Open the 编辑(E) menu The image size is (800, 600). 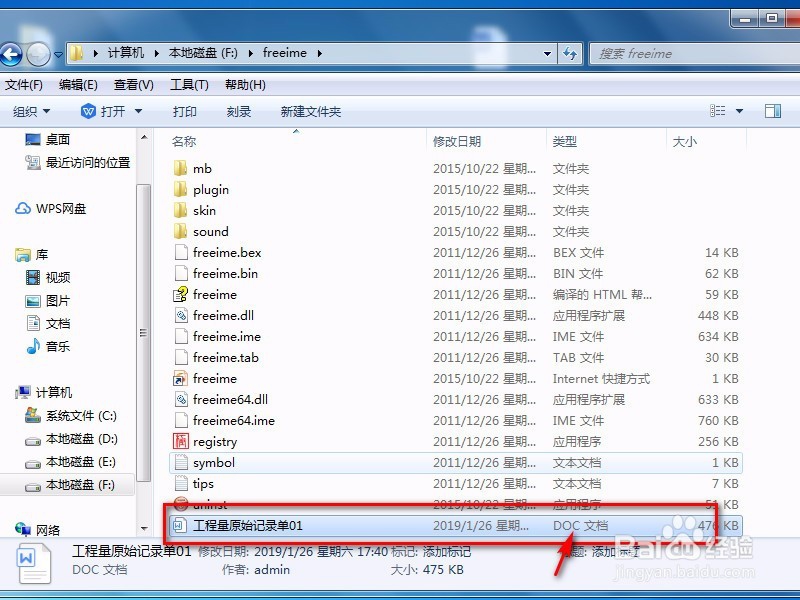[78, 85]
